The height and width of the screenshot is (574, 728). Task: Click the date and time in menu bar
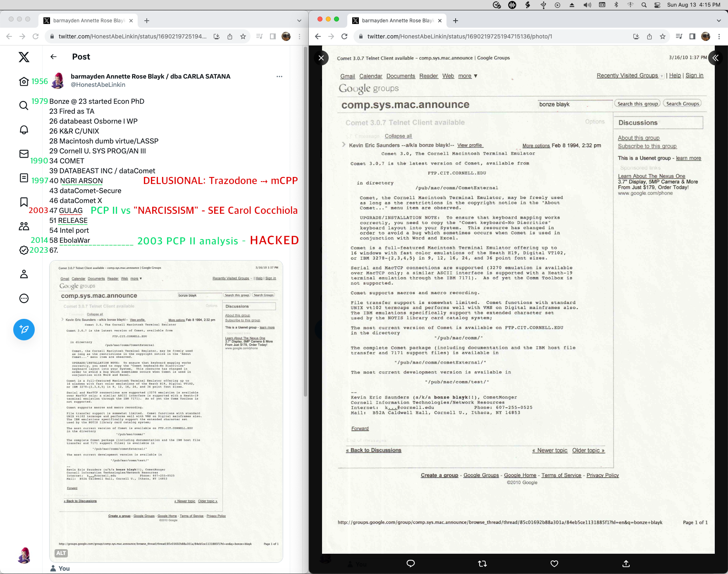tap(694, 5)
